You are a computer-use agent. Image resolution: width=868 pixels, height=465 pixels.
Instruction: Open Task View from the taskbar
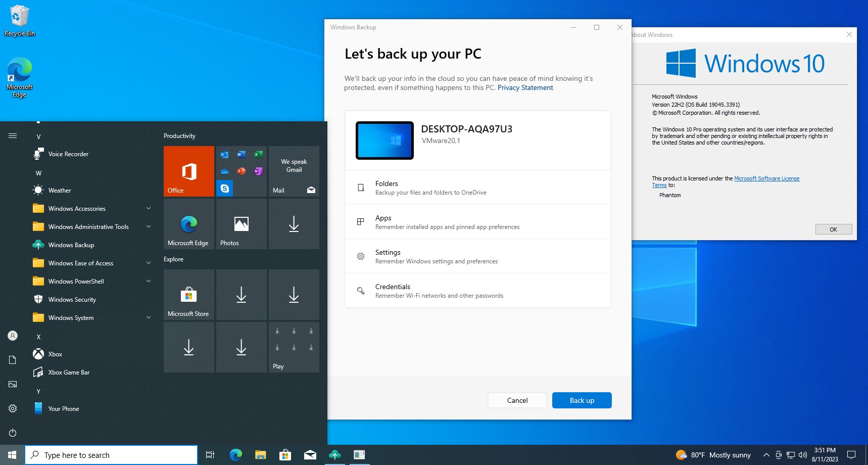[210, 455]
